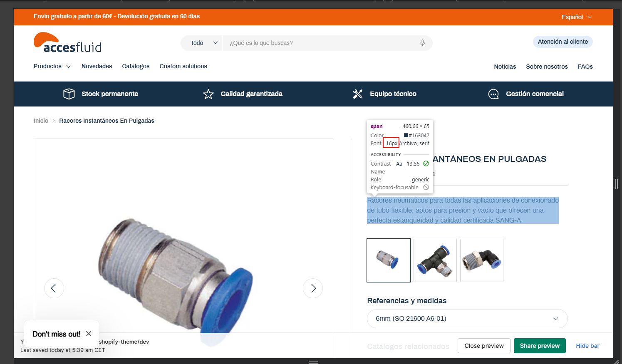This screenshot has height=364, width=622.
Task: Open the Catálogos menu item
Action: (136, 66)
